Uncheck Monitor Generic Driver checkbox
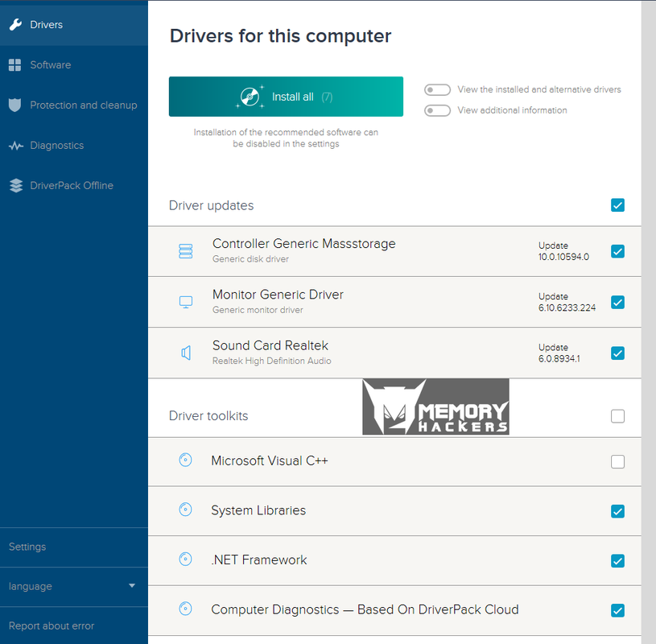Viewport: 656px width, 644px height. point(617,302)
